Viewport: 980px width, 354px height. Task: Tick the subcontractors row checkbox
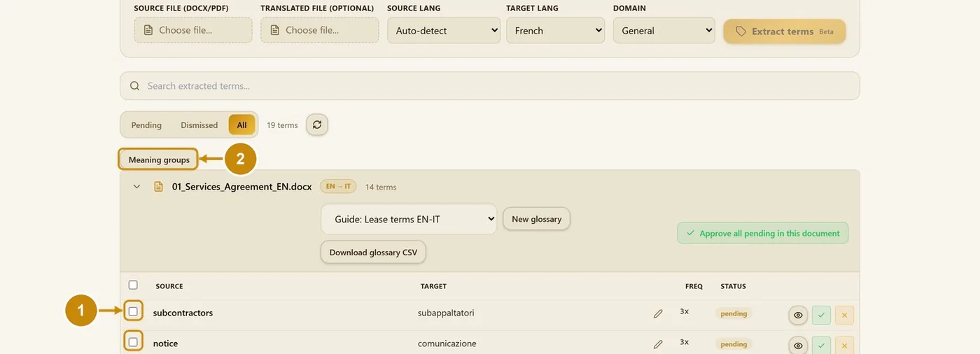point(133,311)
